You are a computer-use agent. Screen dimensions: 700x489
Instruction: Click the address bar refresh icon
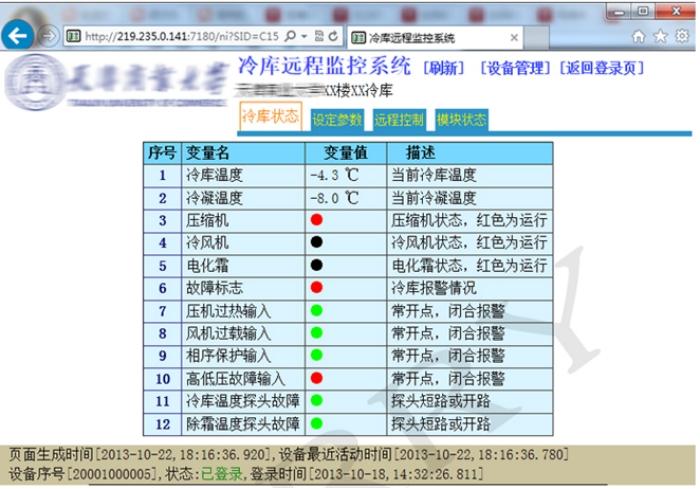point(332,37)
